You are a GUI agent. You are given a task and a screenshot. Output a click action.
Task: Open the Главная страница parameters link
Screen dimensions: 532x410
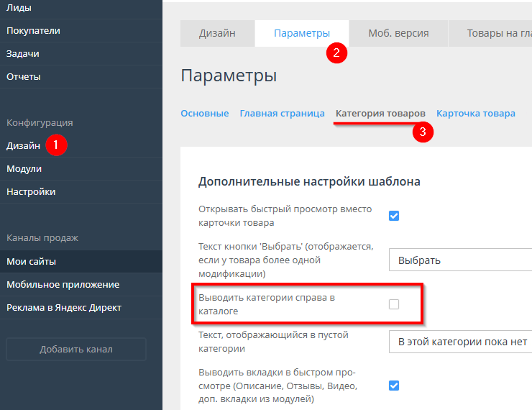click(282, 114)
